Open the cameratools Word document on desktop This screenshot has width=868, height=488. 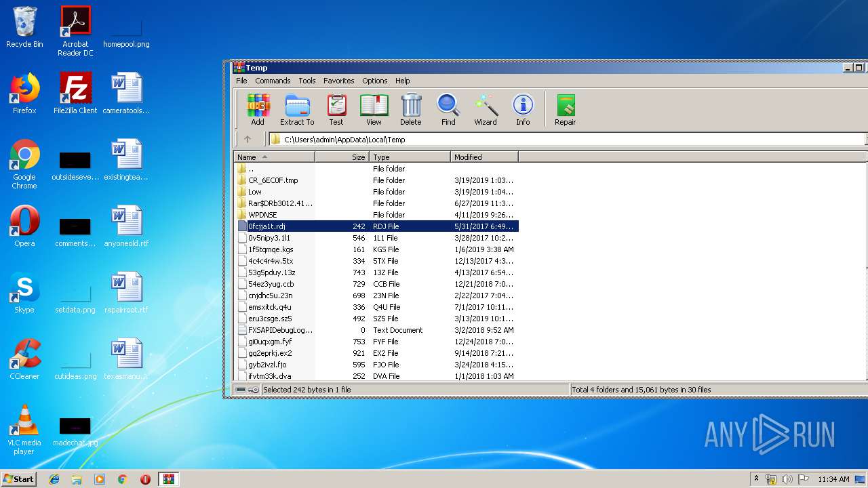pos(126,94)
